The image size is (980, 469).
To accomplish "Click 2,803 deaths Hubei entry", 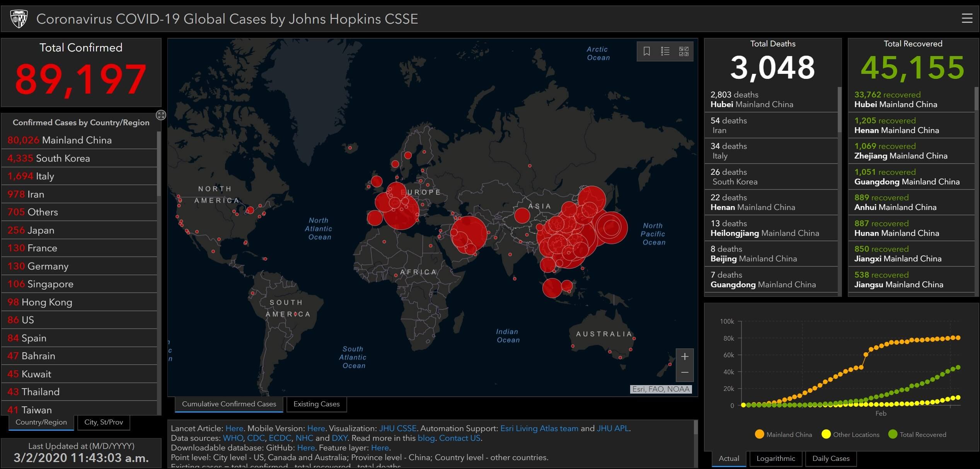I will pos(771,99).
